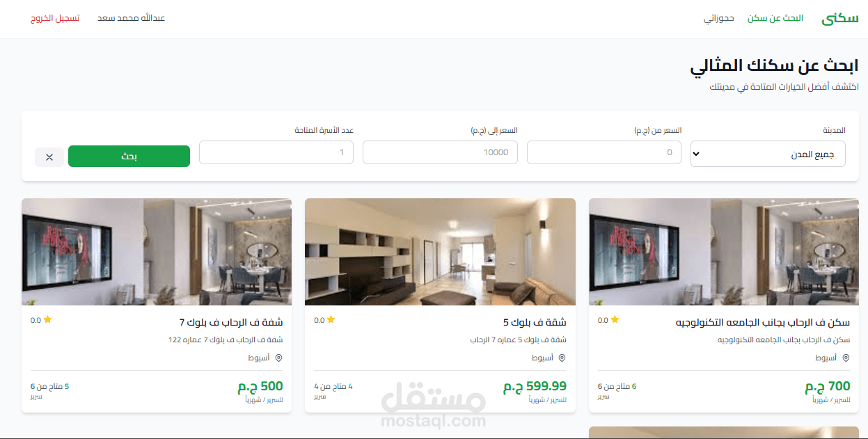Click the تسجيل الخروج logout link

(x=55, y=18)
